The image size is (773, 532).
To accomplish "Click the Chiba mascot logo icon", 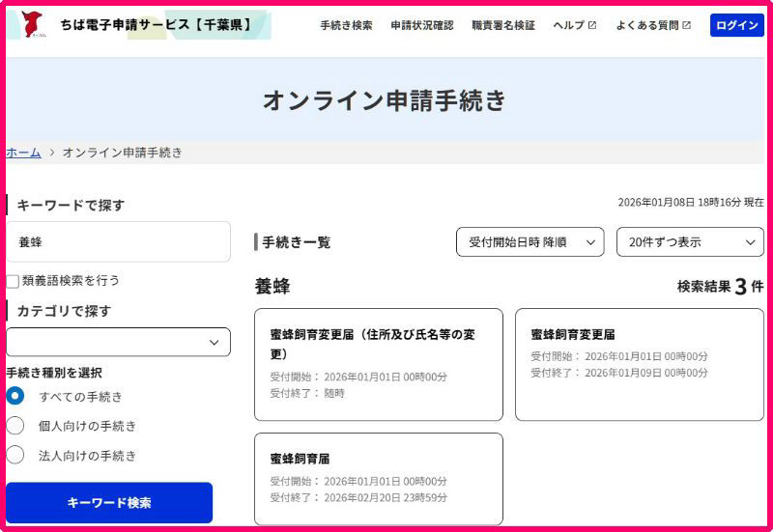I will [x=31, y=25].
